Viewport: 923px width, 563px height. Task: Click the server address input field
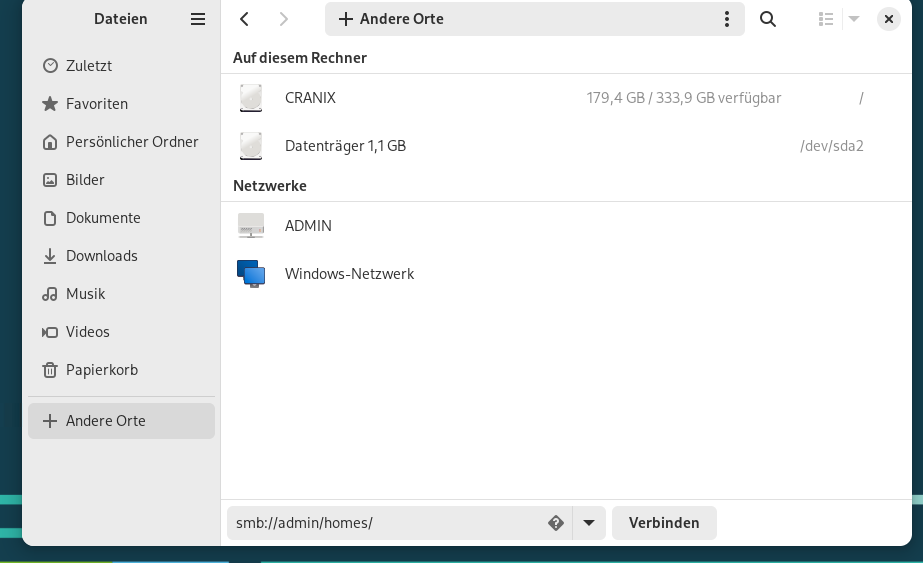coord(385,523)
